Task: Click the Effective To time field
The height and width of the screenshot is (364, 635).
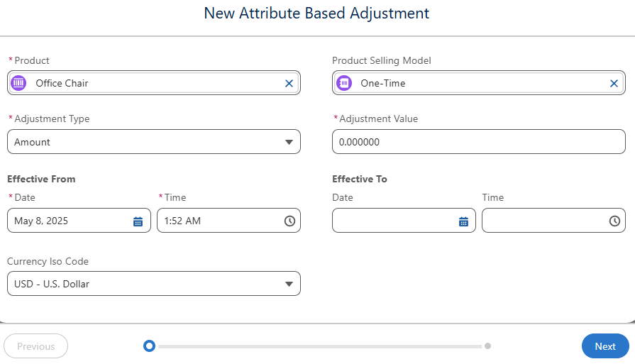Action: pos(553,221)
